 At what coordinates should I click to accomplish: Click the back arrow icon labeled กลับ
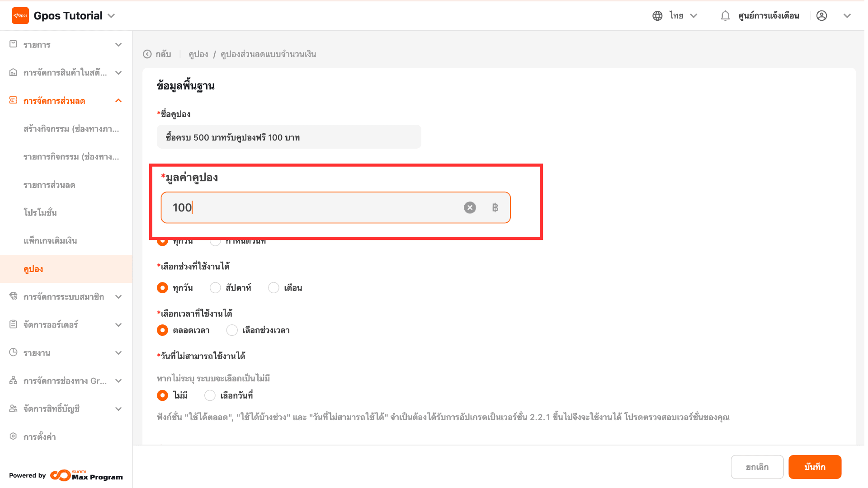click(147, 54)
